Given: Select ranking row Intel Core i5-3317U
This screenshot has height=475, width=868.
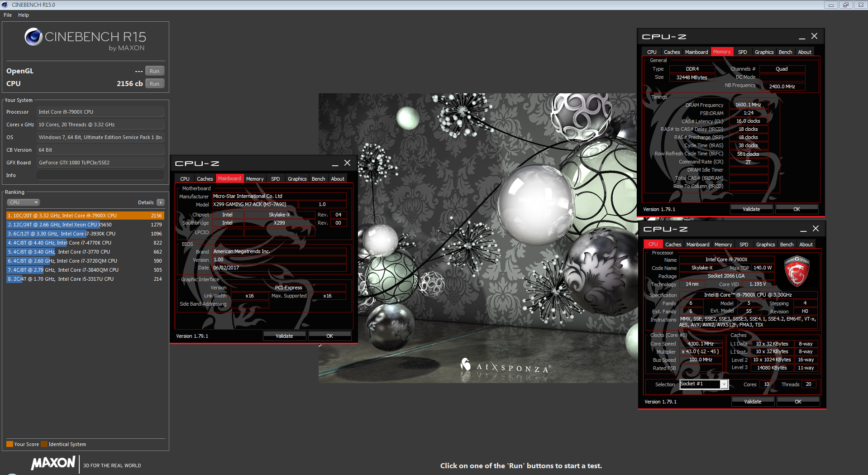Looking at the screenshot, I should [x=85, y=279].
